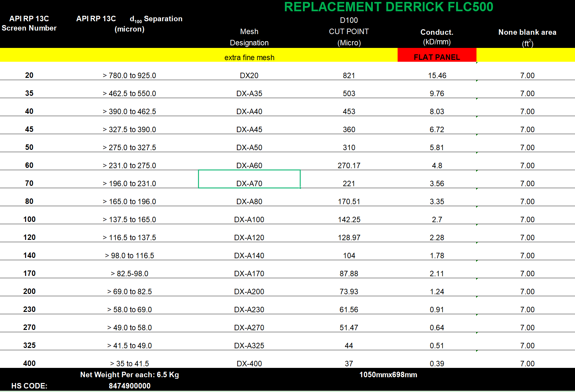Select the DX20 mesh designation cell
The width and height of the screenshot is (575, 392).
coord(249,75)
